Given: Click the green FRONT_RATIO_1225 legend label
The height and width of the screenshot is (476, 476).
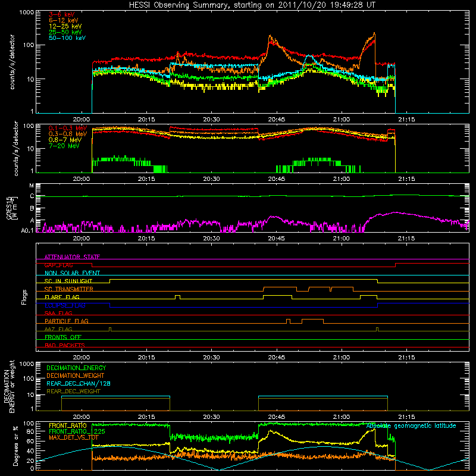Looking at the screenshot, I should click(77, 432).
